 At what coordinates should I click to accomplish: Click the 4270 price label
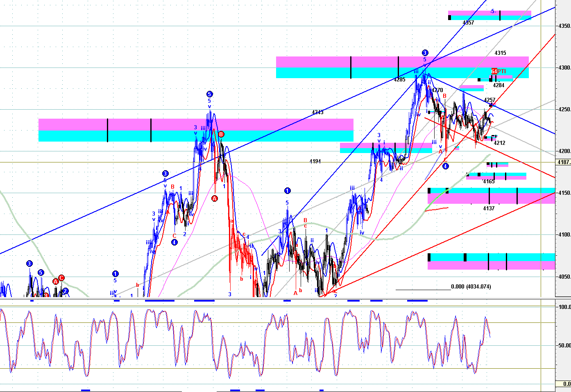pos(437,90)
